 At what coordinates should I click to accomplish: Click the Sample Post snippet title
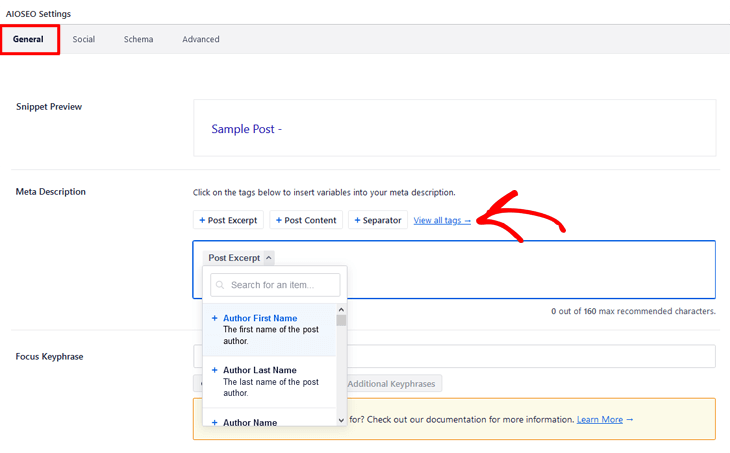tap(246, 129)
